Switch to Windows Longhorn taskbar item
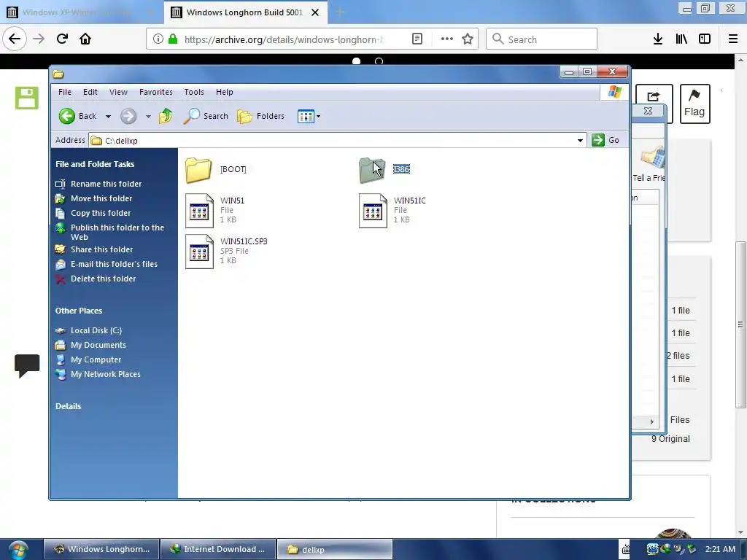 tap(102, 549)
